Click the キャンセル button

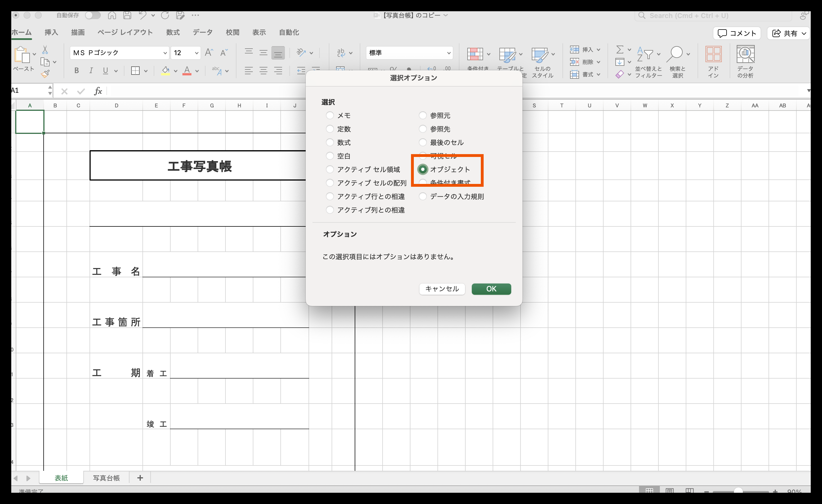coord(442,289)
